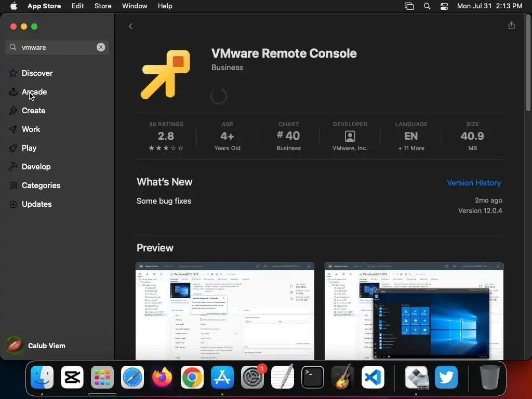The width and height of the screenshot is (532, 399).
Task: Click the vertical scrollbar of the App Store window
Action: [528, 63]
